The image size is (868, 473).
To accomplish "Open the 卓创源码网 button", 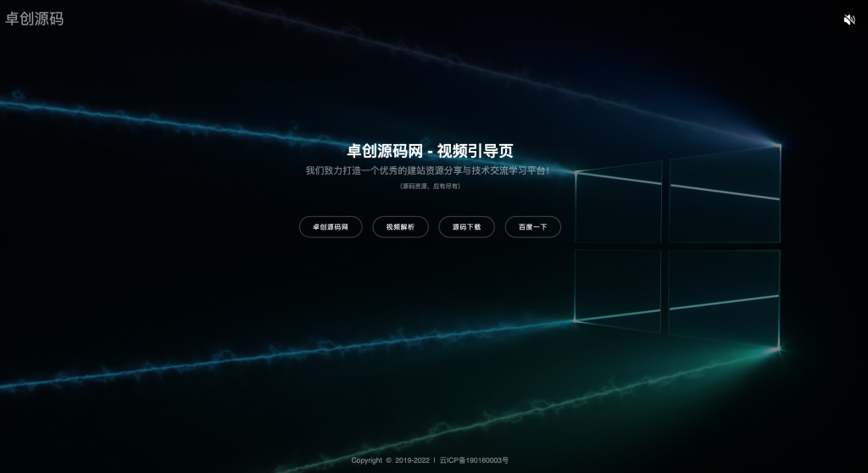I will coord(331,227).
